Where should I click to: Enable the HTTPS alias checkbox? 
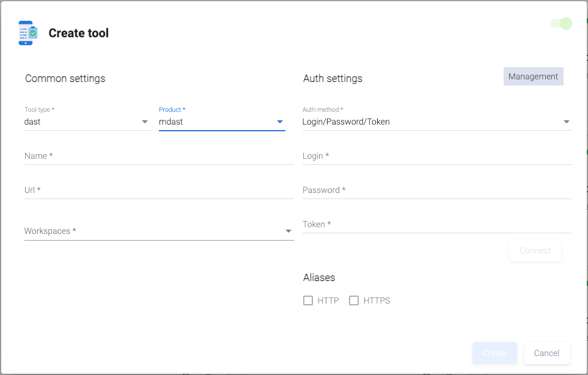point(354,300)
